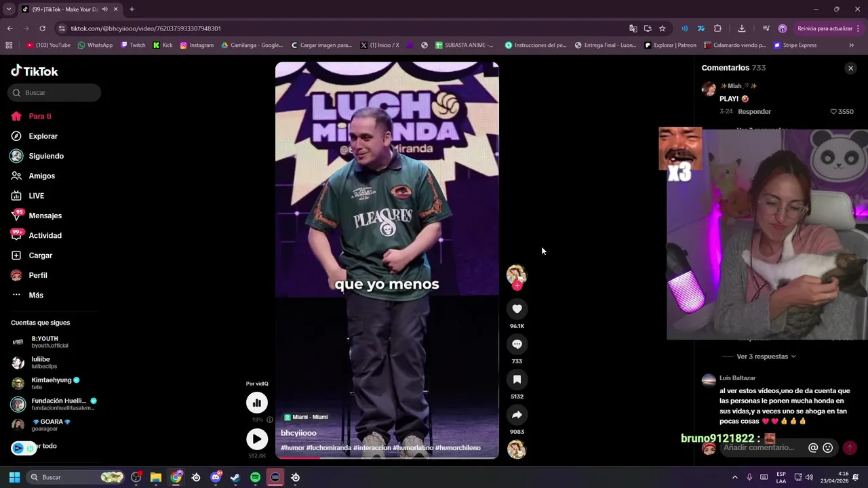This screenshot has height=488, width=868.
Task: Open creator avatar beside the video
Action: (516, 274)
